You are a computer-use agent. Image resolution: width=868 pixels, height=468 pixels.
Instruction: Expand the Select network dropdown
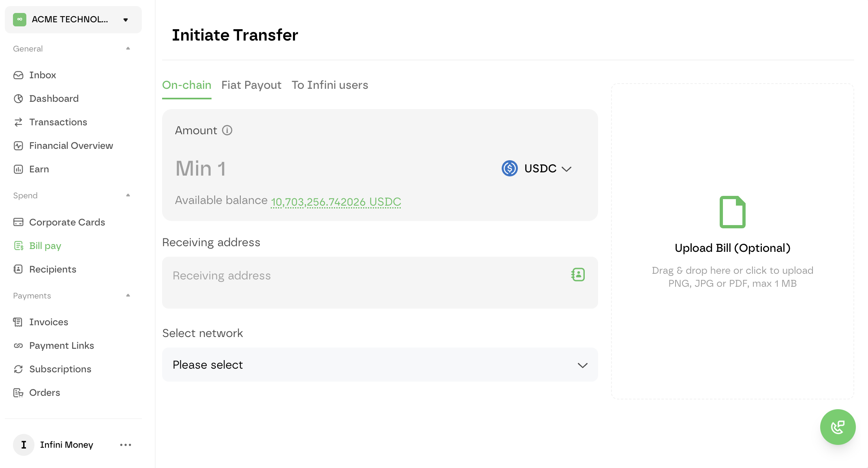click(x=380, y=365)
